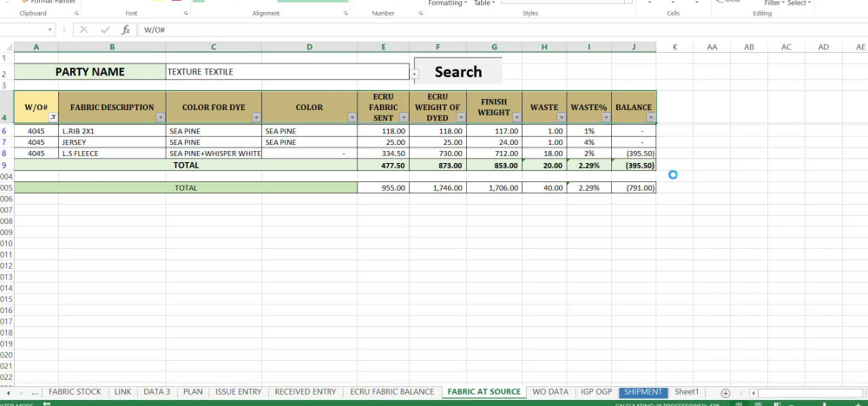The height and width of the screenshot is (406, 868).
Task: Switch to the PLAN sheet
Action: click(x=193, y=391)
